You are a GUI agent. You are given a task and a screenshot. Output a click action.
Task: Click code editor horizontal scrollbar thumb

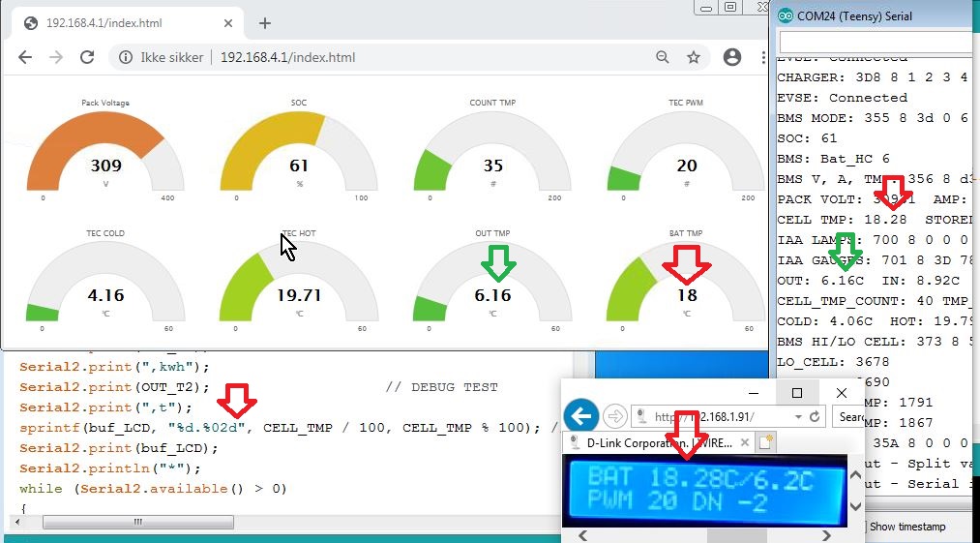(x=138, y=522)
